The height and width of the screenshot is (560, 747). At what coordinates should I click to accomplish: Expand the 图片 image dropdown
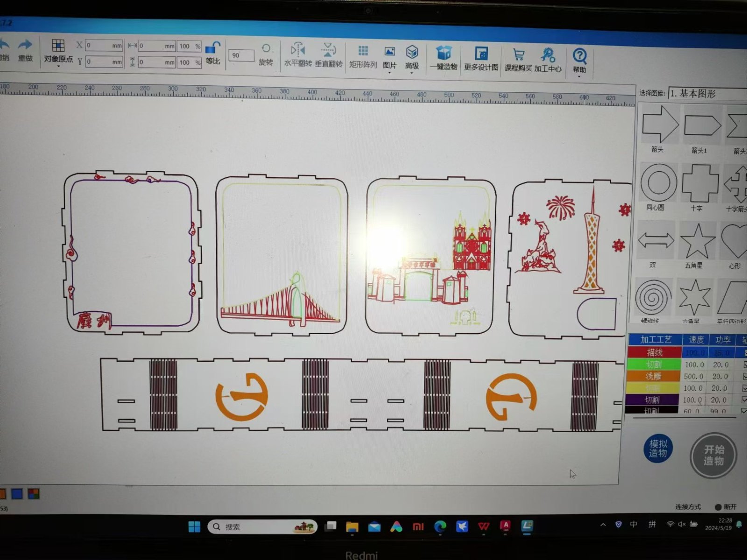point(389,72)
